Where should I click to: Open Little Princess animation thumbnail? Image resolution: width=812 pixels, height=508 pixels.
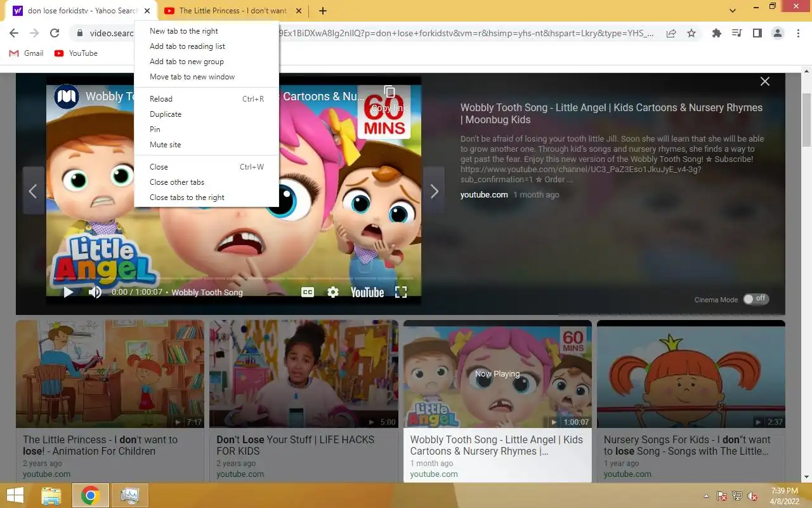pos(110,374)
